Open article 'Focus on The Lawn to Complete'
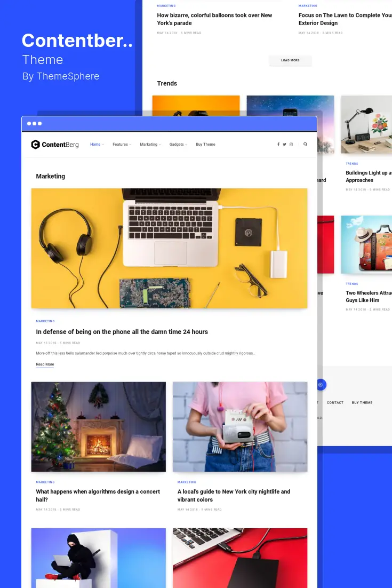 (x=345, y=19)
